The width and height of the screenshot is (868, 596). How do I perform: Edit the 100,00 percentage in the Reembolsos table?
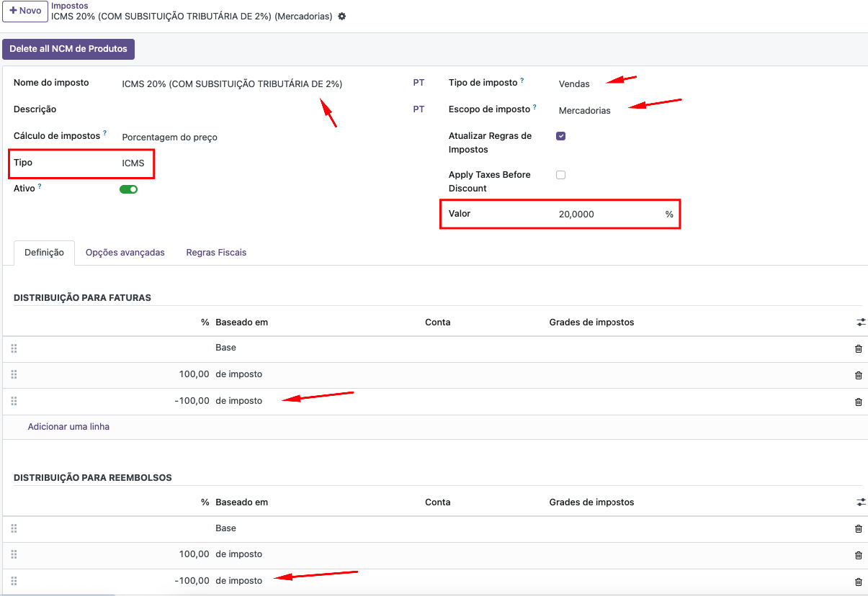[194, 554]
